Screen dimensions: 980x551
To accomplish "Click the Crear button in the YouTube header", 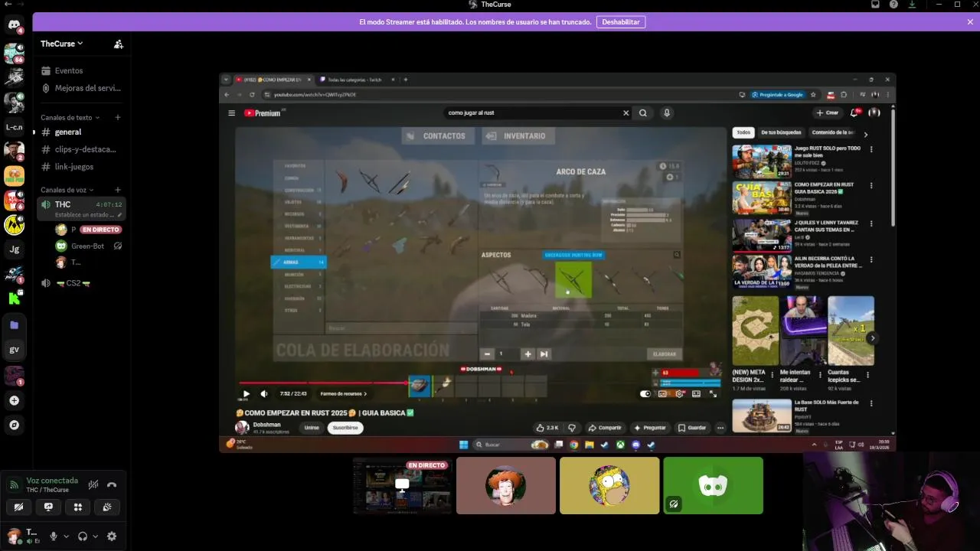I will point(828,112).
